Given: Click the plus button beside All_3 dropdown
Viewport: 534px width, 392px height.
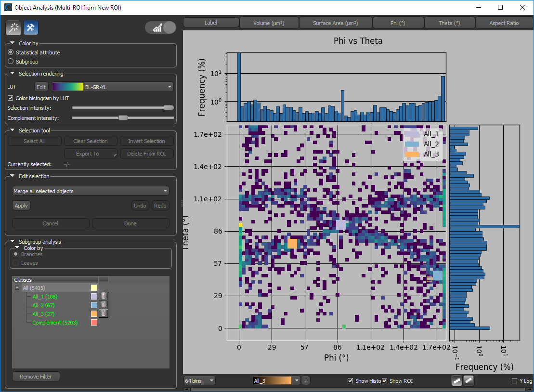Looking at the screenshot, I should point(306,381).
